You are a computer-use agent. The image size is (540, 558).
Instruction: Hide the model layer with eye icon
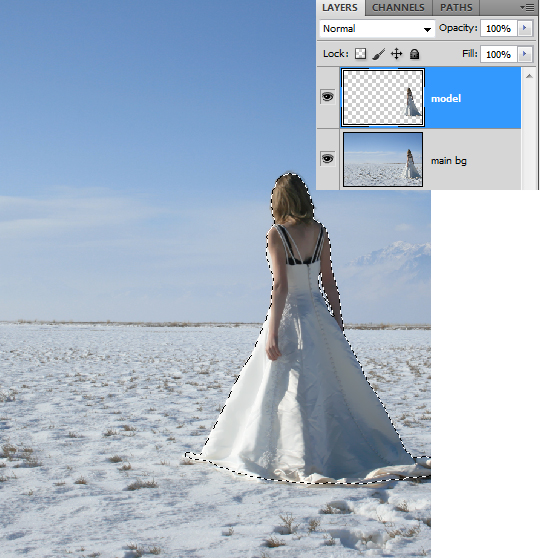(327, 97)
